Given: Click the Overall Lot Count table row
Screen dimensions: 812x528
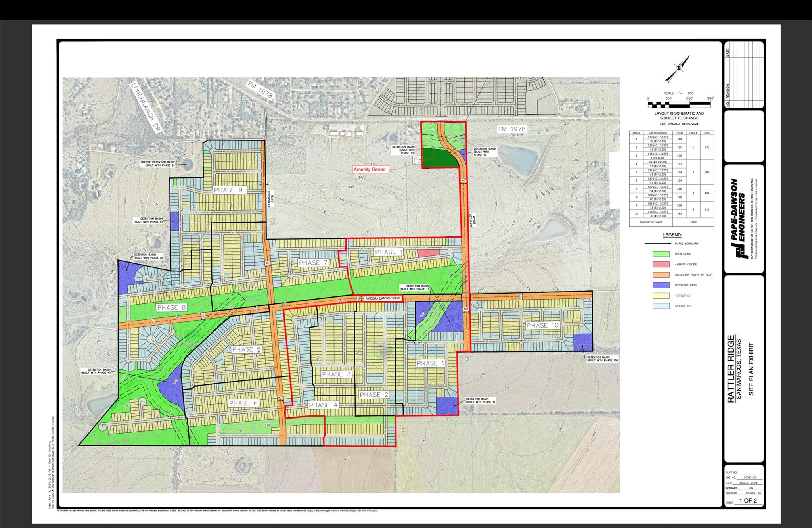Looking at the screenshot, I should coord(671,222).
